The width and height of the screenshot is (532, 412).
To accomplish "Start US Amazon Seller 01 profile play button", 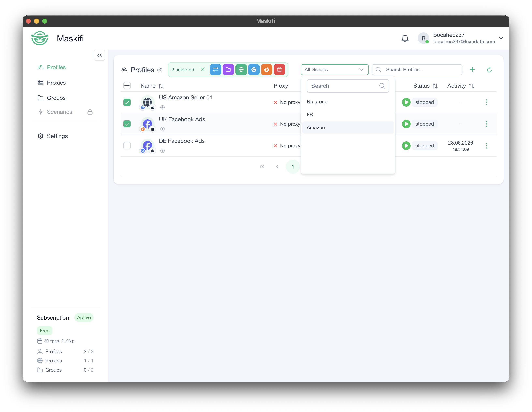I will click(x=406, y=102).
